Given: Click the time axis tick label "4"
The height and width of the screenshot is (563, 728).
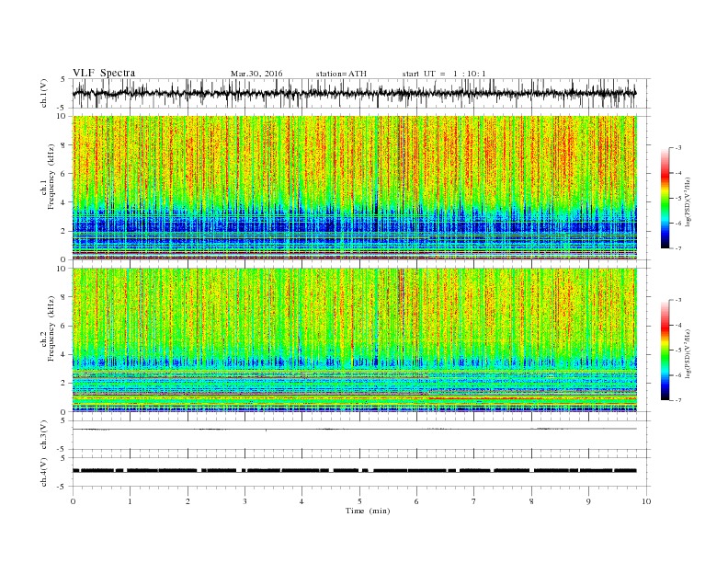Looking at the screenshot, I should (x=301, y=501).
